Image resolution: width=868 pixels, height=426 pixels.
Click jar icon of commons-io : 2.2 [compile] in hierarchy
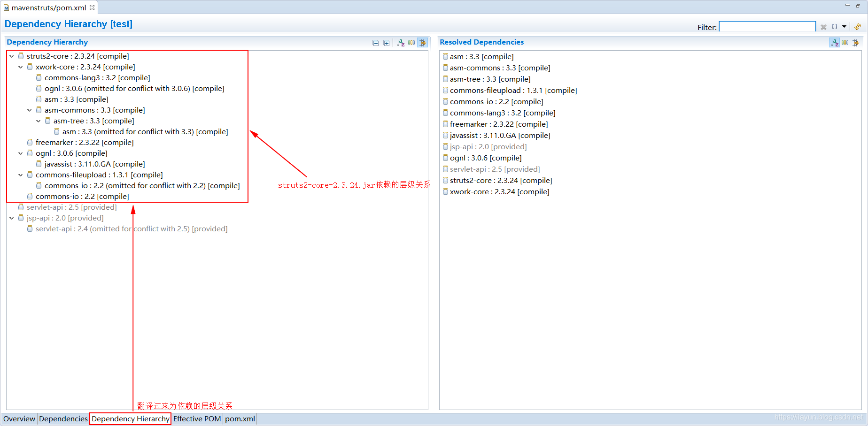[x=30, y=196]
